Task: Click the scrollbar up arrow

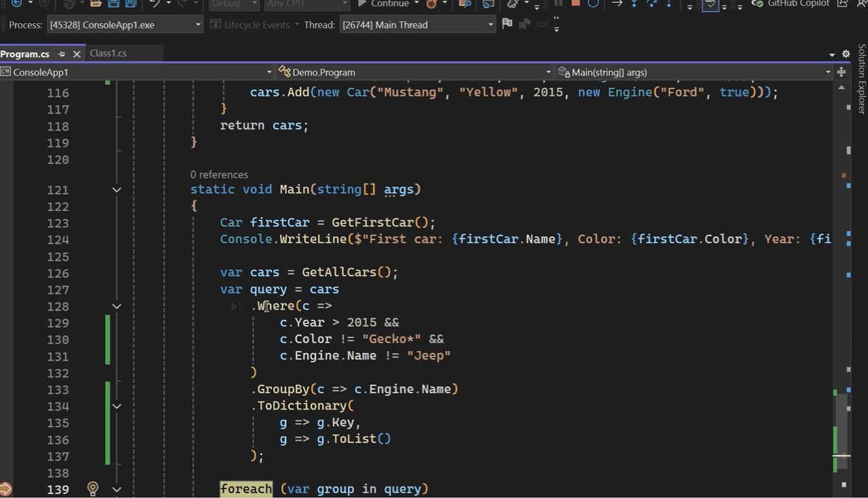Action: click(841, 88)
